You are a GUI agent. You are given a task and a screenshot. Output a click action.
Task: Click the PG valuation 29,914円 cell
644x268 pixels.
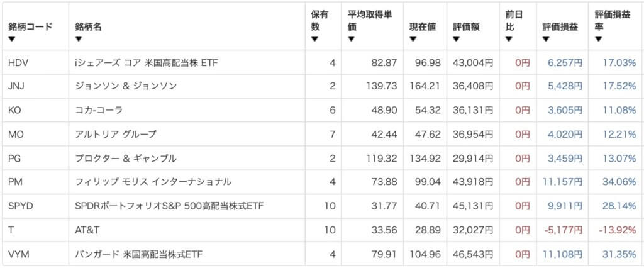pyautogui.click(x=473, y=159)
